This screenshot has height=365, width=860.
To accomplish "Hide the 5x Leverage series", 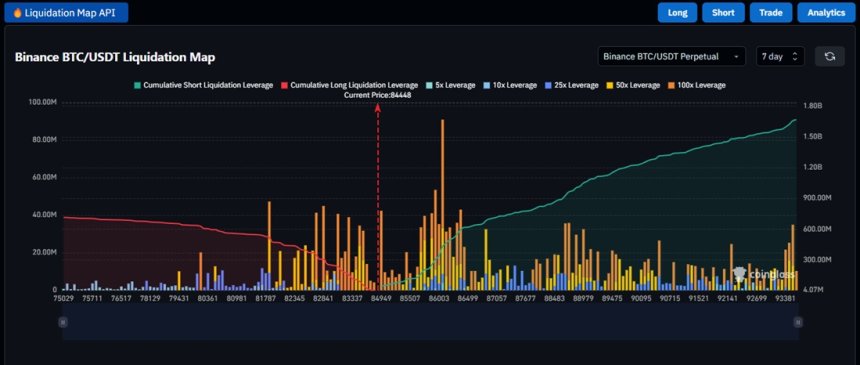I will 451,85.
